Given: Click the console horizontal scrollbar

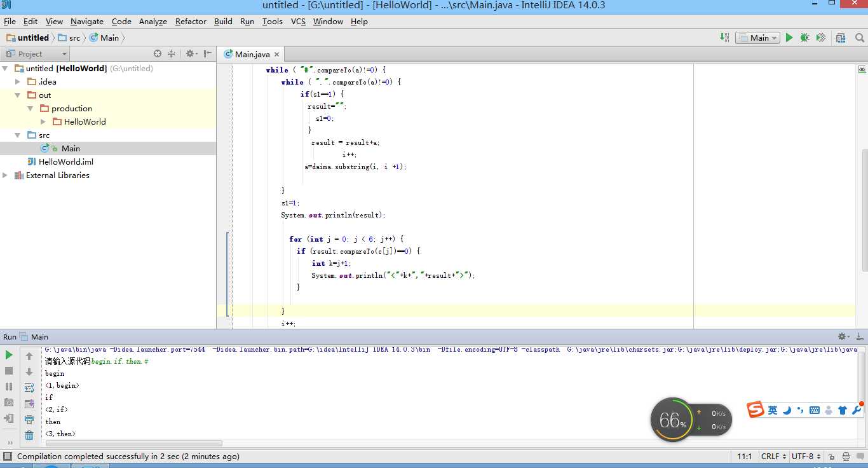Looking at the screenshot, I should point(133,443).
